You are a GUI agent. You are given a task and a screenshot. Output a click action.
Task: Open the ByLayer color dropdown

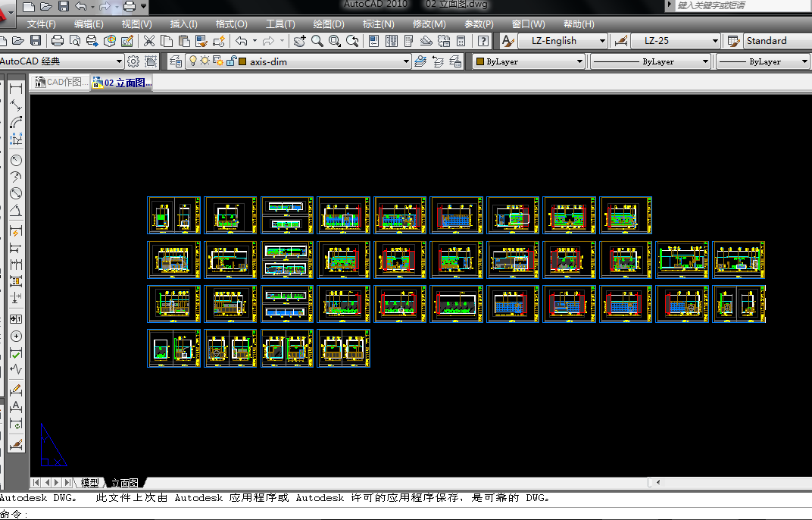click(x=529, y=61)
